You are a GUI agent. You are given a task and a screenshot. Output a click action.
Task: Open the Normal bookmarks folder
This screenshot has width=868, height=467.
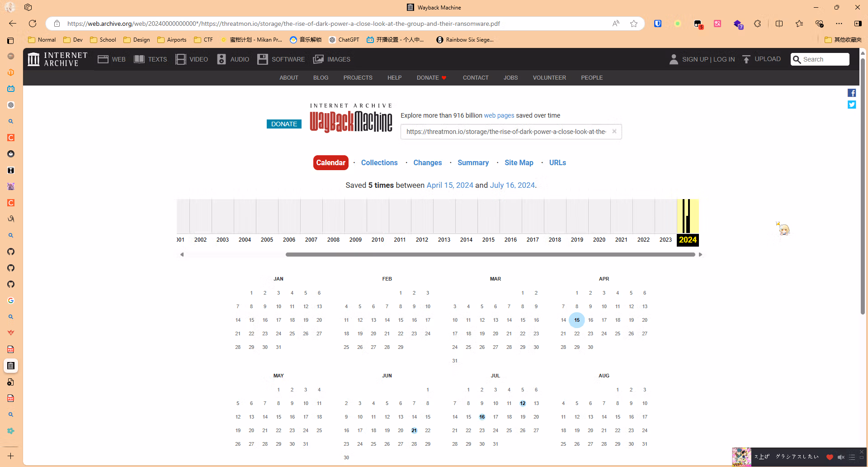click(42, 40)
